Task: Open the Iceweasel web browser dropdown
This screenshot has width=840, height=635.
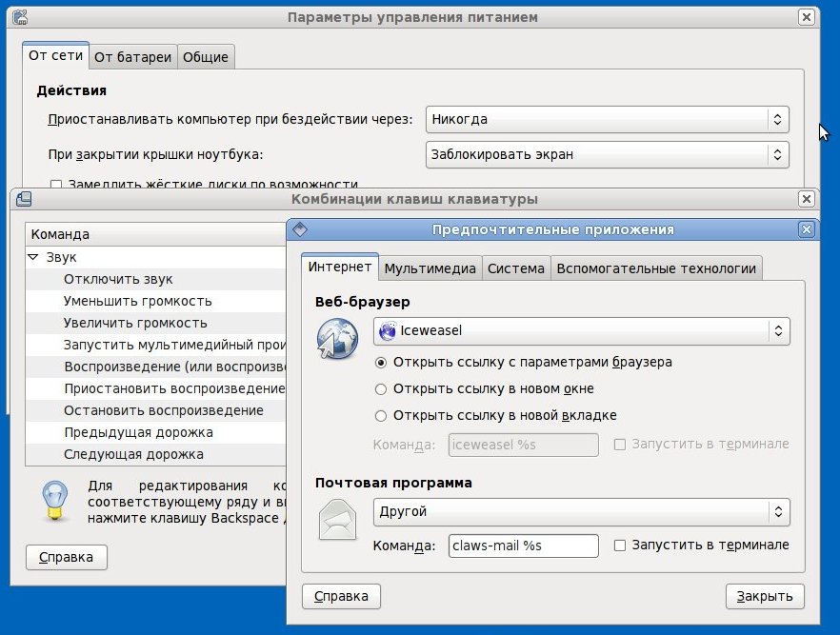Action: point(581,331)
